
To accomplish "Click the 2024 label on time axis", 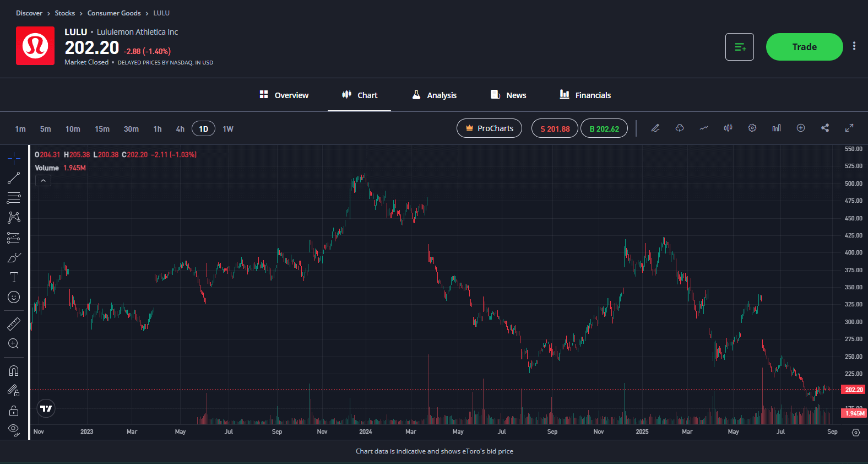I will coord(365,431).
